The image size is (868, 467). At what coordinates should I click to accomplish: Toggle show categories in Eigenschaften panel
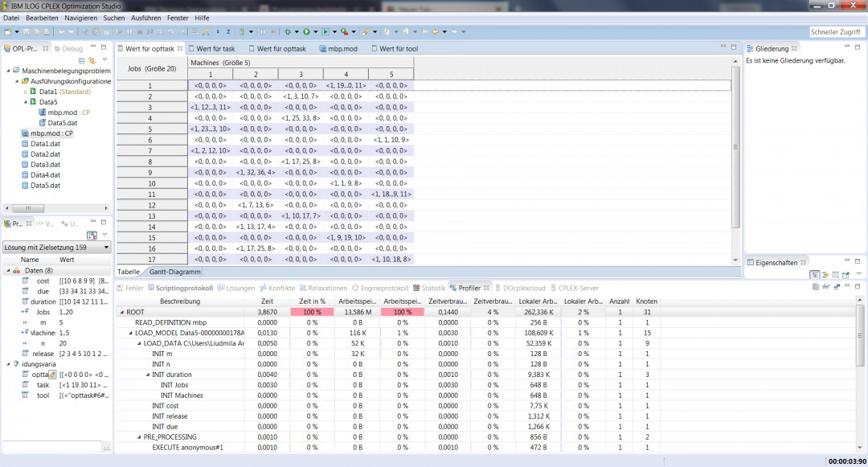click(x=813, y=275)
